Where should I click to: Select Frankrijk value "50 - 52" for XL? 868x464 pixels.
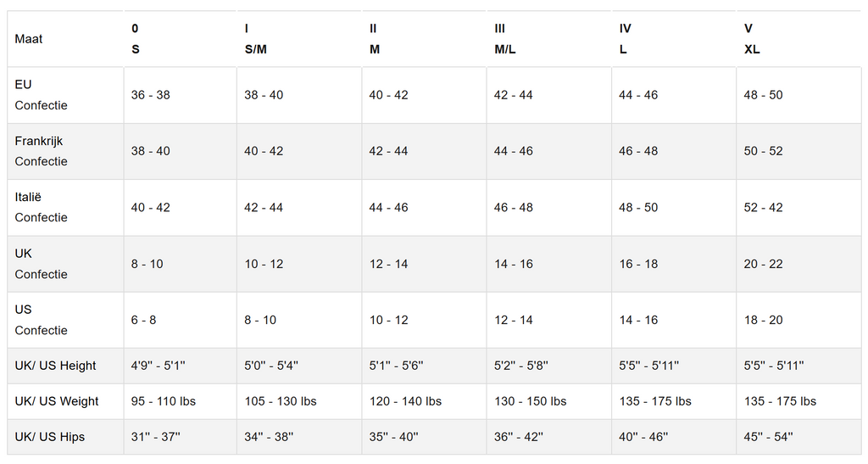pyautogui.click(x=763, y=151)
